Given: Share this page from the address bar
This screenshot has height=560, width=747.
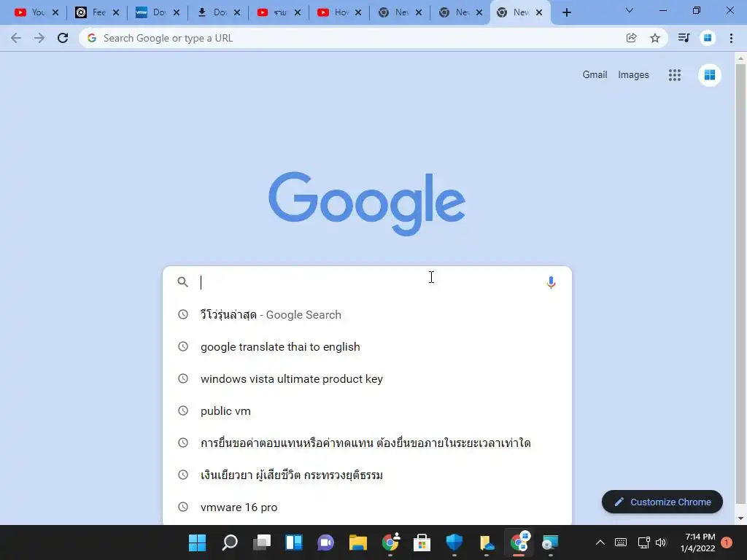Looking at the screenshot, I should click(631, 38).
